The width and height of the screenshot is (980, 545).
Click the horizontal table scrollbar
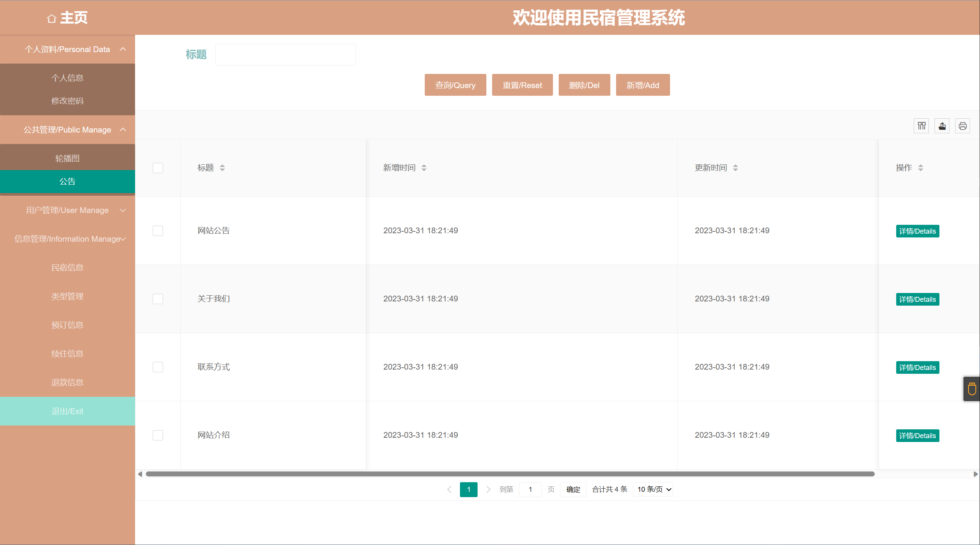pyautogui.click(x=510, y=474)
